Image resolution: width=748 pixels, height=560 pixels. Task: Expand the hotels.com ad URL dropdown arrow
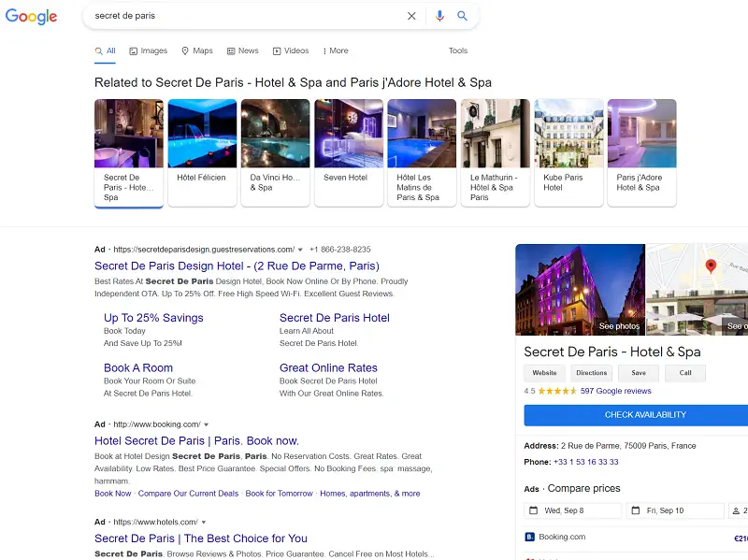tap(203, 523)
